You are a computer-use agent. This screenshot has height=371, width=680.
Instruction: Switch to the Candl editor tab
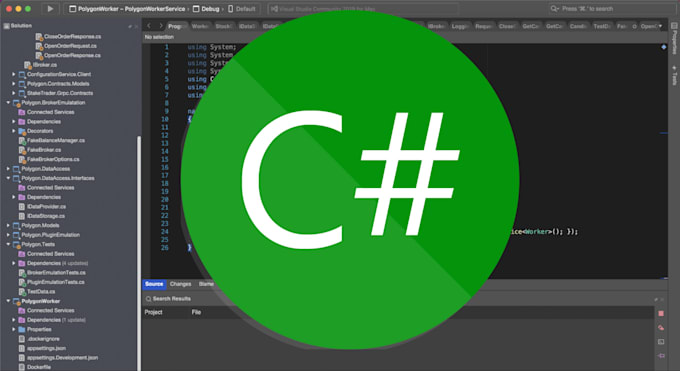(x=578, y=26)
